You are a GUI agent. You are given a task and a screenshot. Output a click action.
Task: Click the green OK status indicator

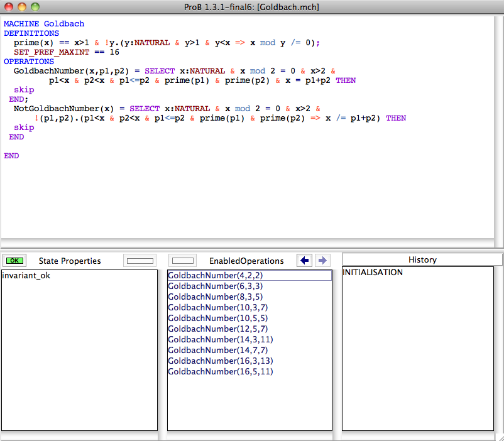[x=15, y=261]
